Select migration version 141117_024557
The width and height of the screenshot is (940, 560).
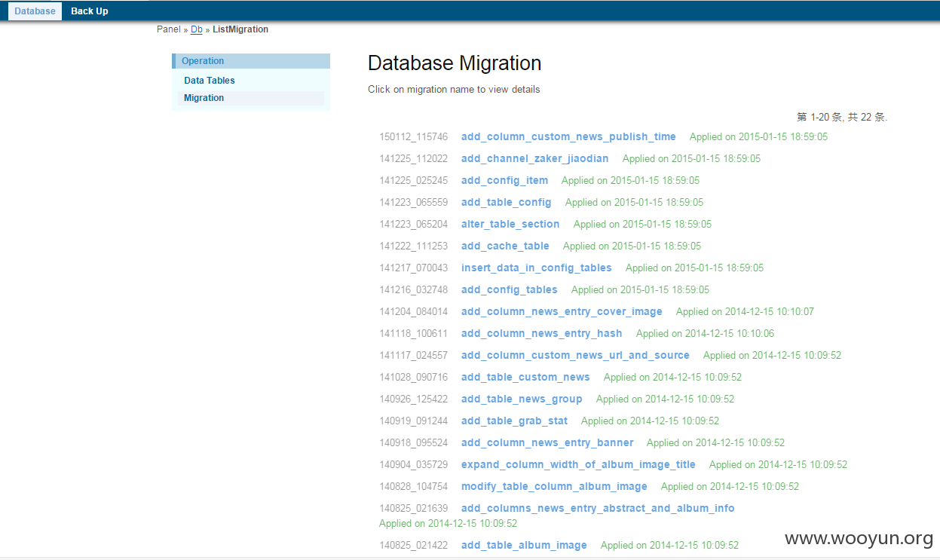click(413, 355)
